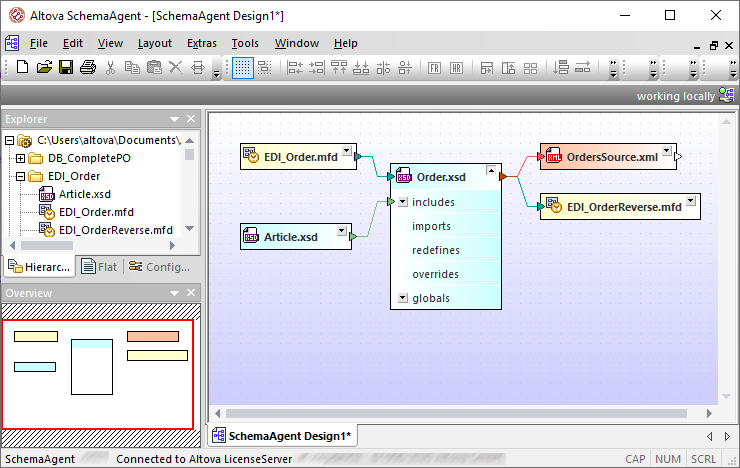Collapse the root Documents folder node

(x=9, y=141)
